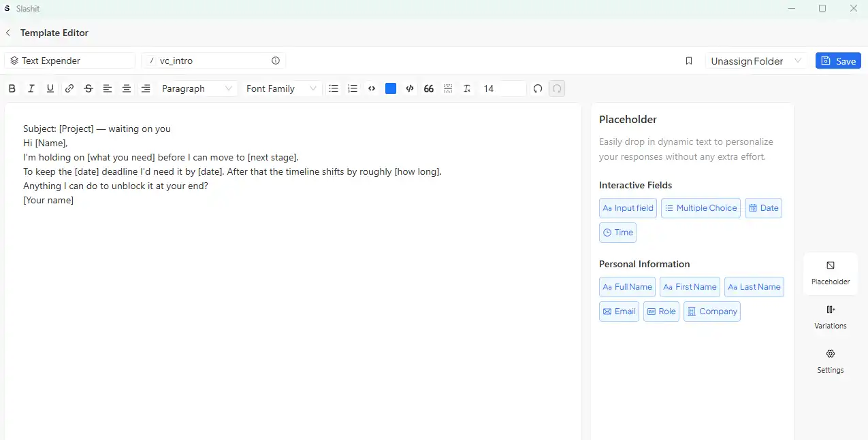This screenshot has width=868, height=440.
Task: Toggle inline code formatting
Action: 372,88
